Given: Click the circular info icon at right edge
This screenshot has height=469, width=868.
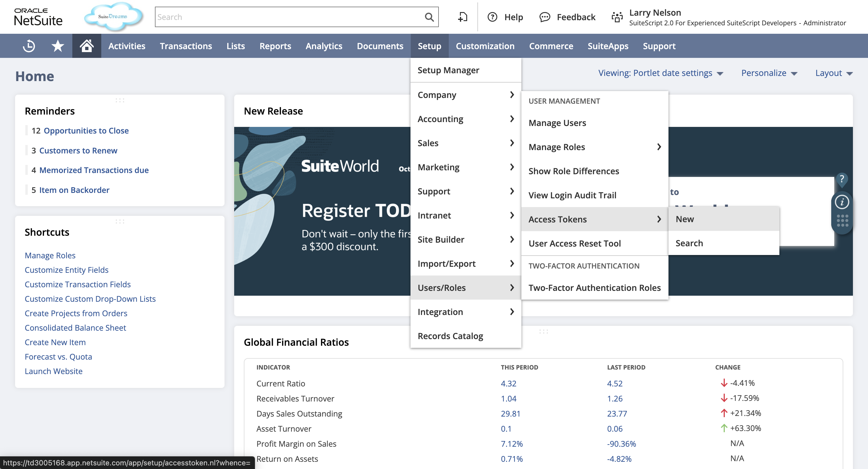Looking at the screenshot, I should (x=842, y=202).
